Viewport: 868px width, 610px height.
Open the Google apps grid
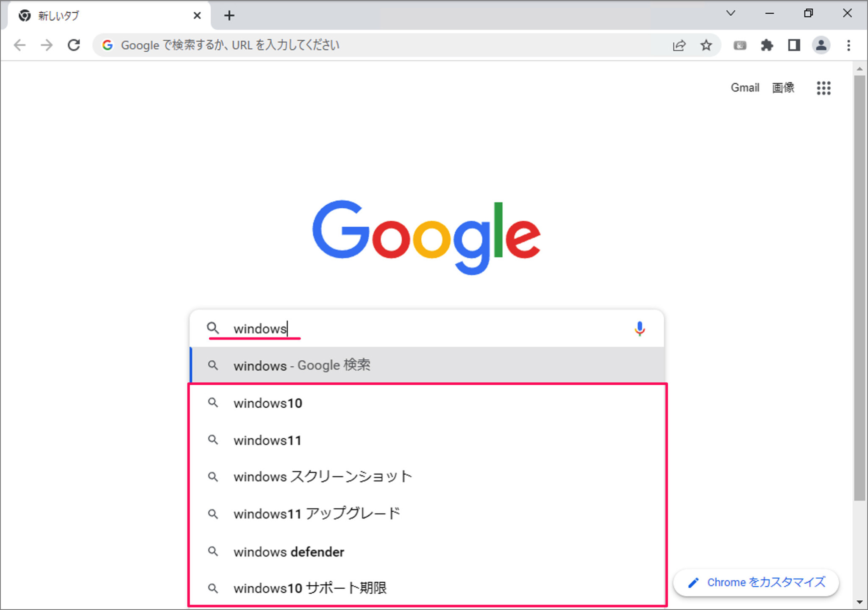tap(823, 88)
